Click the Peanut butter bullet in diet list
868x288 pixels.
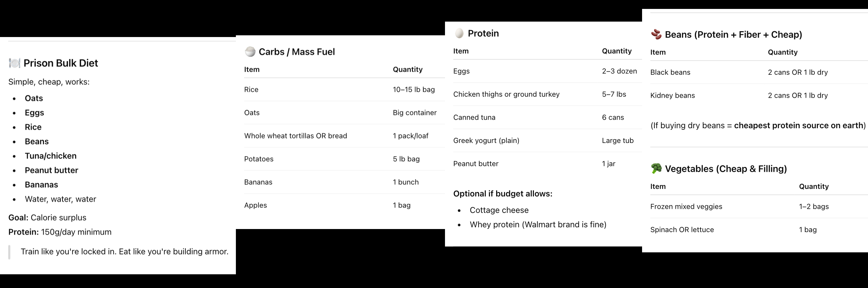point(52,170)
